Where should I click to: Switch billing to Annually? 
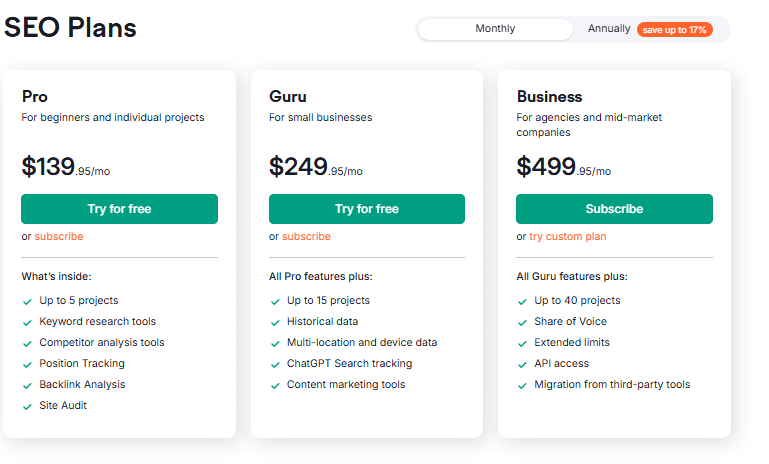coord(609,29)
